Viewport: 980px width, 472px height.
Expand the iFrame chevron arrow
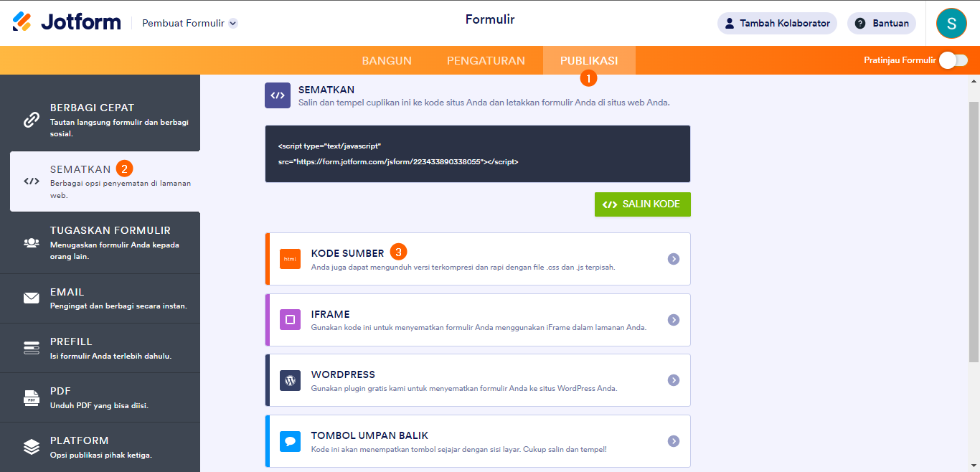pos(673,320)
